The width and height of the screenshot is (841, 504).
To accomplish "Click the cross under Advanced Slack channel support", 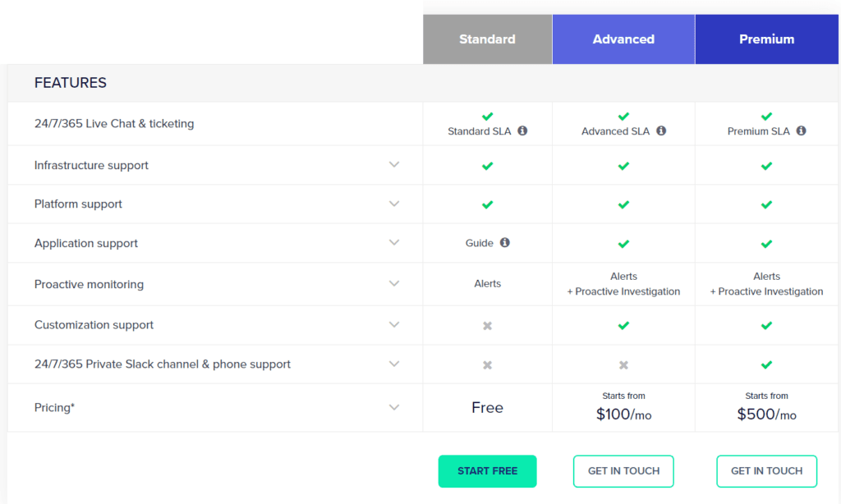I will (623, 364).
